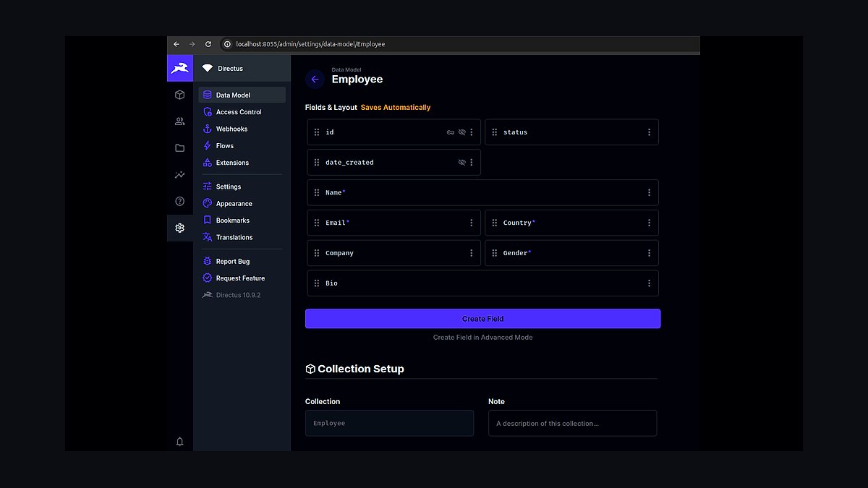Click the browser address bar URL
Viewport: 868px width, 488px height.
(x=310, y=44)
